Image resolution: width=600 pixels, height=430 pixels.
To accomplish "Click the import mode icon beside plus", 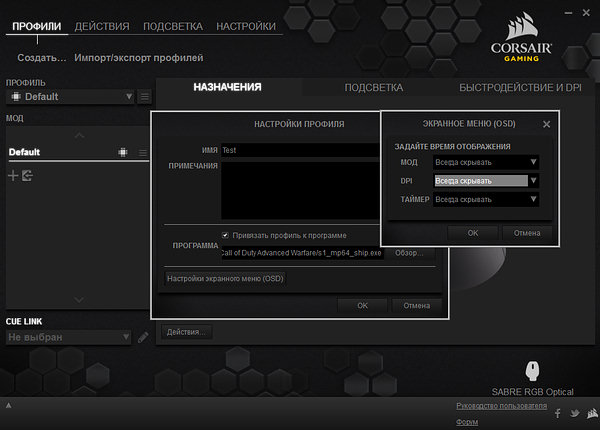I will [27, 176].
